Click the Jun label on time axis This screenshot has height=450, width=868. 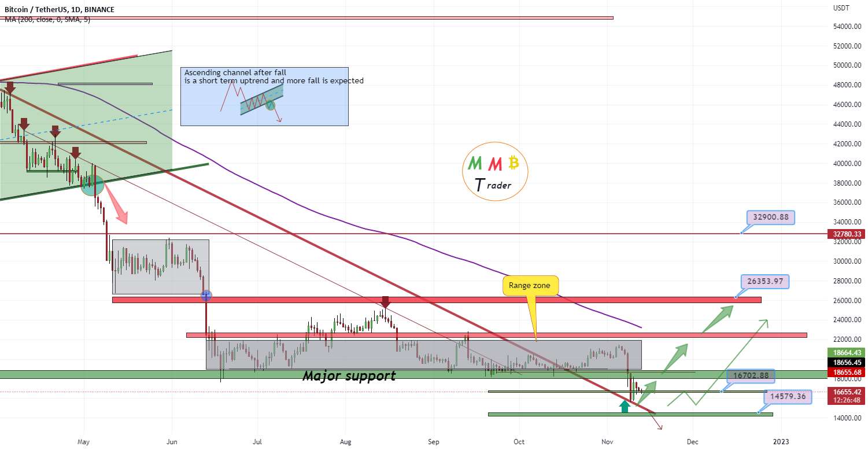coord(172,442)
